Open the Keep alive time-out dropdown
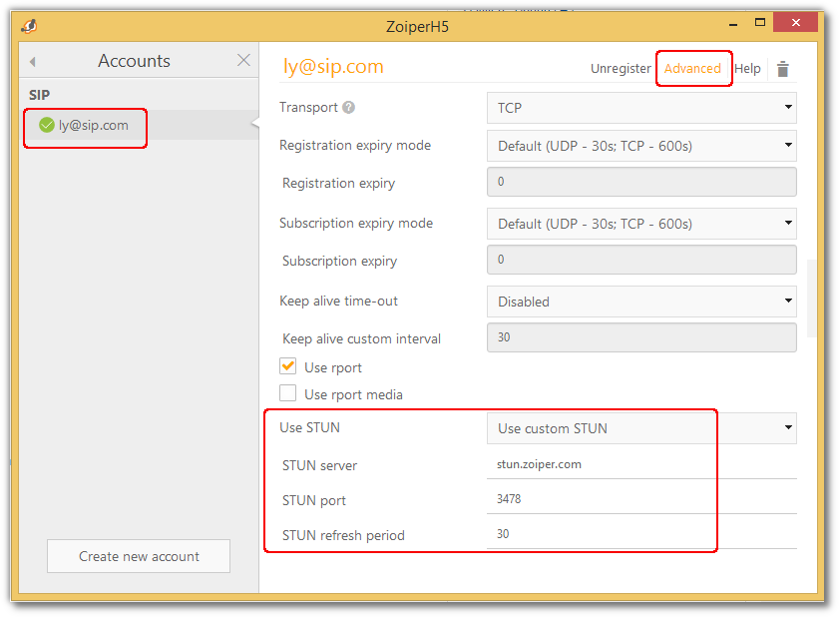 point(640,302)
